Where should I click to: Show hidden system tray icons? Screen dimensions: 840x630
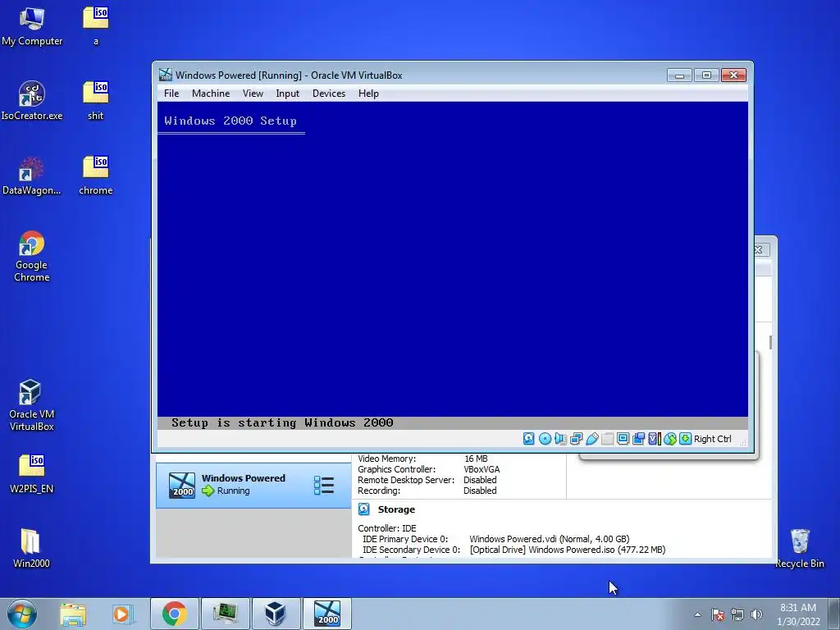[697, 614]
